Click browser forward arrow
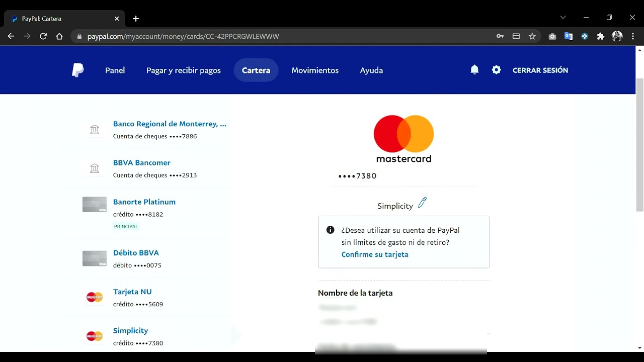The width and height of the screenshot is (644, 362). [x=27, y=36]
